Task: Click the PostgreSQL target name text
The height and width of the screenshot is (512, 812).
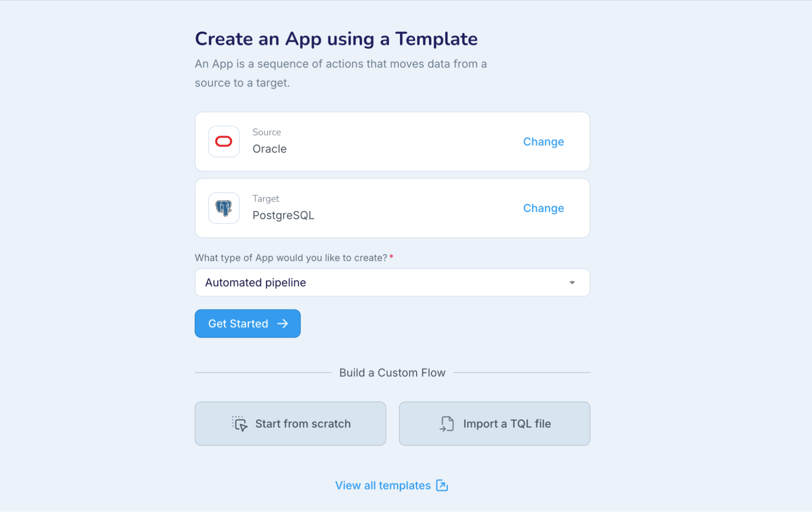Action: click(x=283, y=216)
